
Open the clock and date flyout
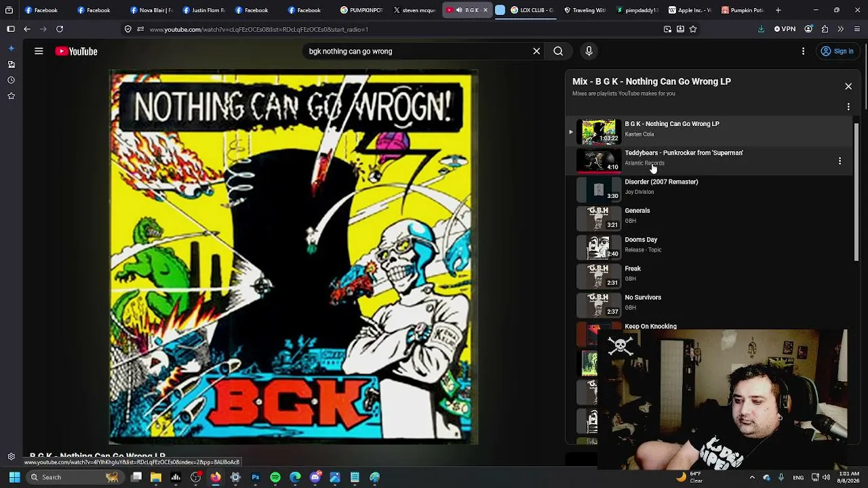coord(847,477)
